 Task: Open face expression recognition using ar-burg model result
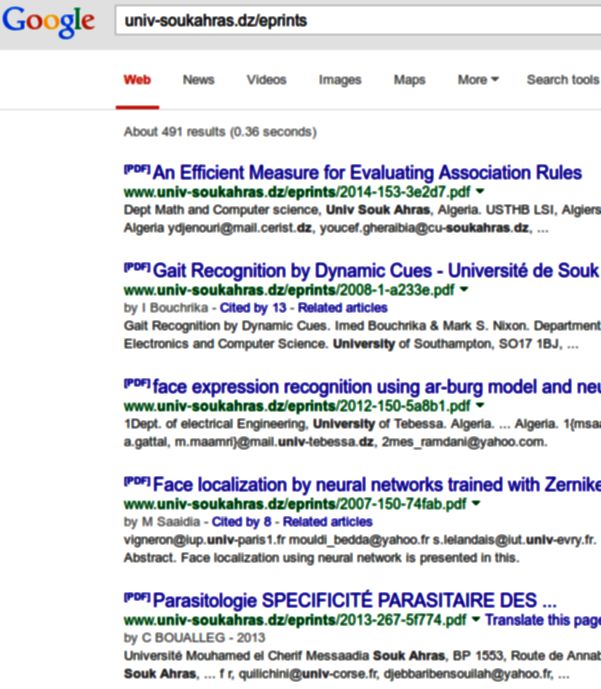(x=377, y=387)
